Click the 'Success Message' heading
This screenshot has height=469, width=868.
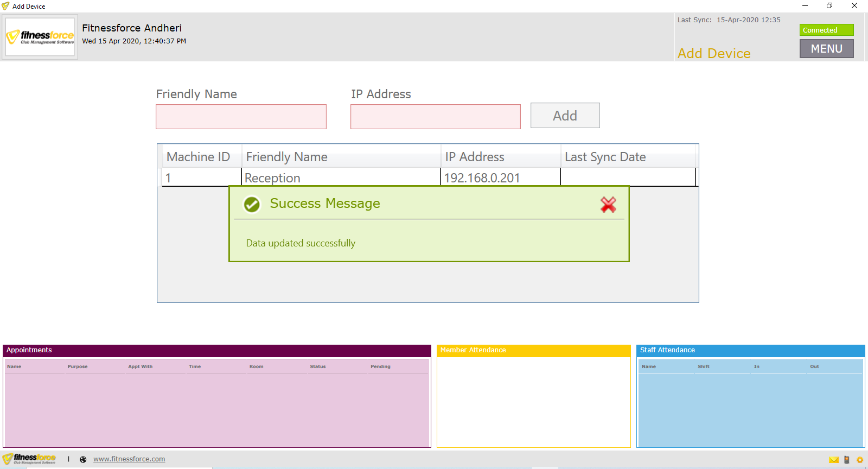pos(325,204)
